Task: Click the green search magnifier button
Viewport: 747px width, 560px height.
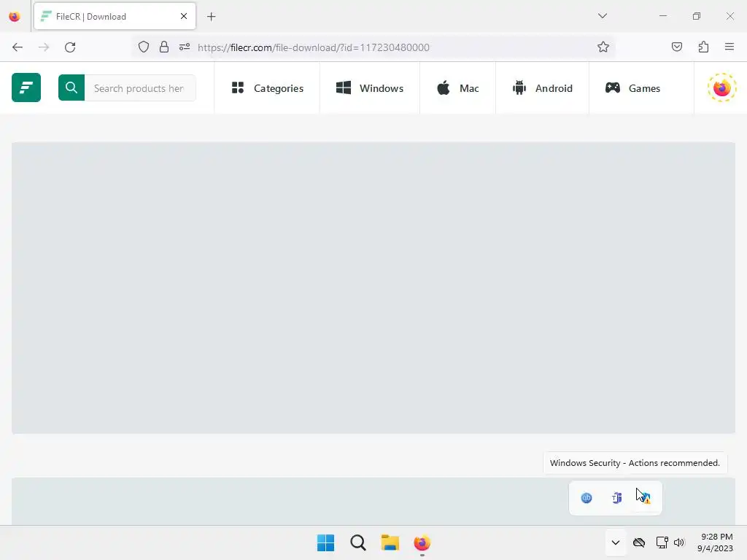Action: 71,87
